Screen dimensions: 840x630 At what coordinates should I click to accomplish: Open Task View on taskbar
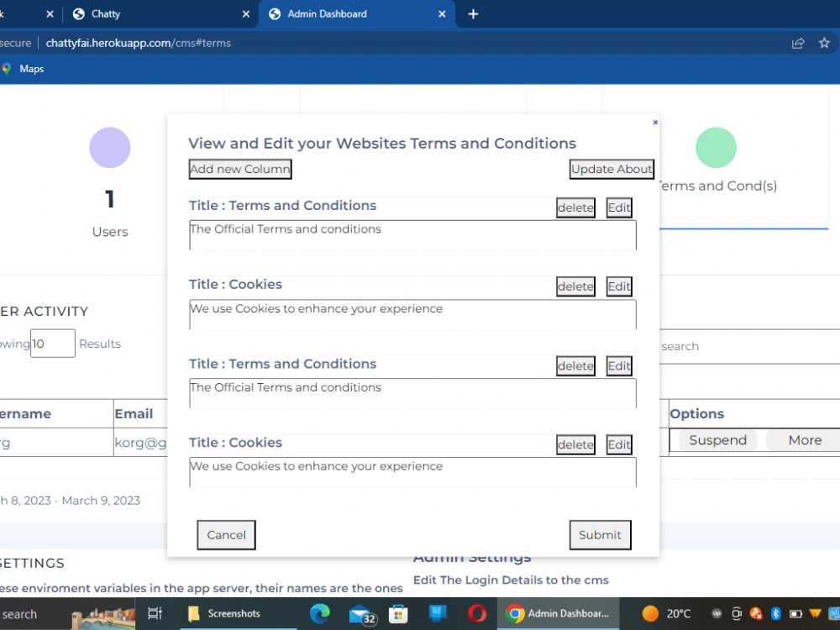pos(155,613)
